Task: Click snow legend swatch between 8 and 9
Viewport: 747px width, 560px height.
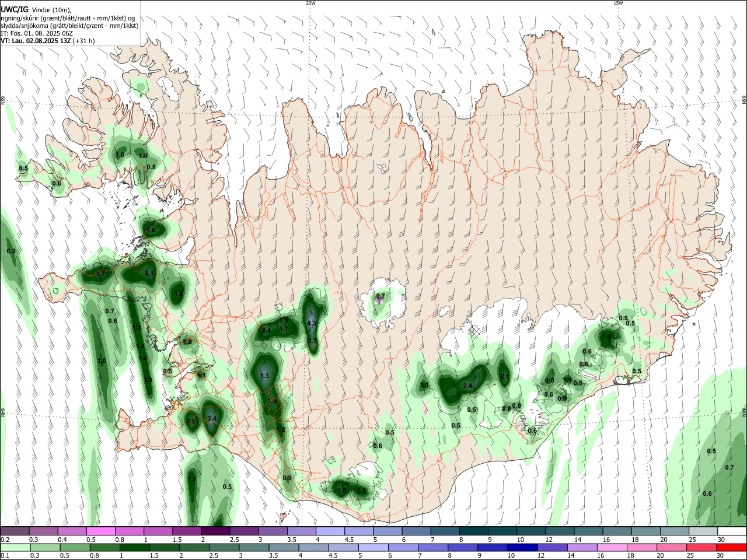Action: pos(474,531)
